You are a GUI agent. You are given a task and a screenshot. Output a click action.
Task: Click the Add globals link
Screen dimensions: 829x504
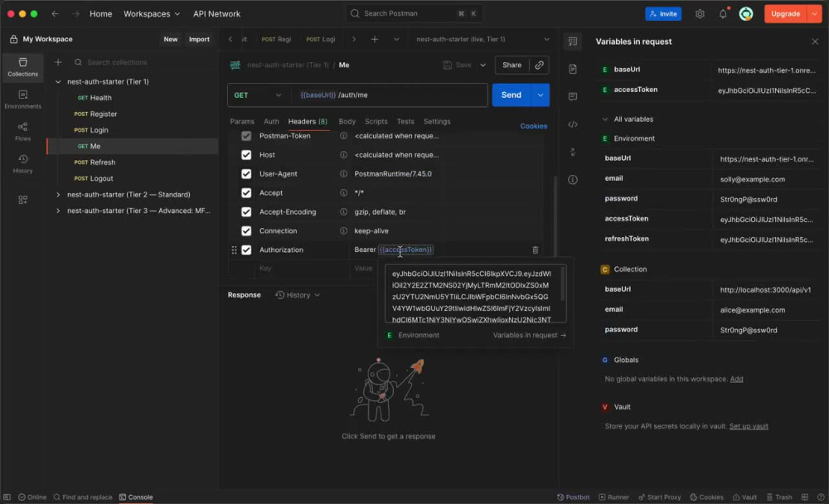[x=736, y=379]
